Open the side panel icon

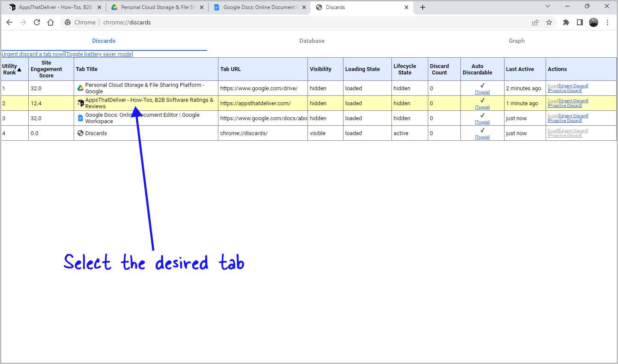[x=579, y=22]
